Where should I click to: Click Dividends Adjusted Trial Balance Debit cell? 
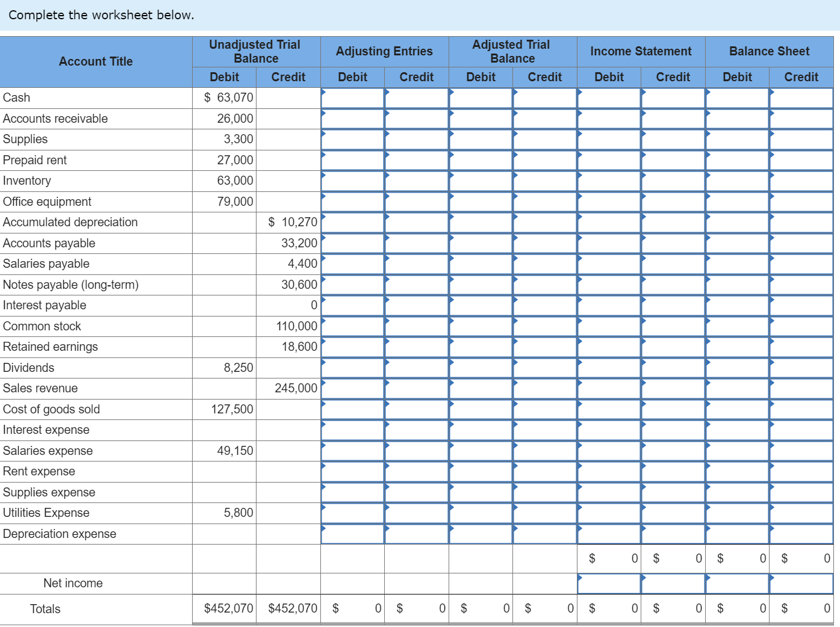481,368
